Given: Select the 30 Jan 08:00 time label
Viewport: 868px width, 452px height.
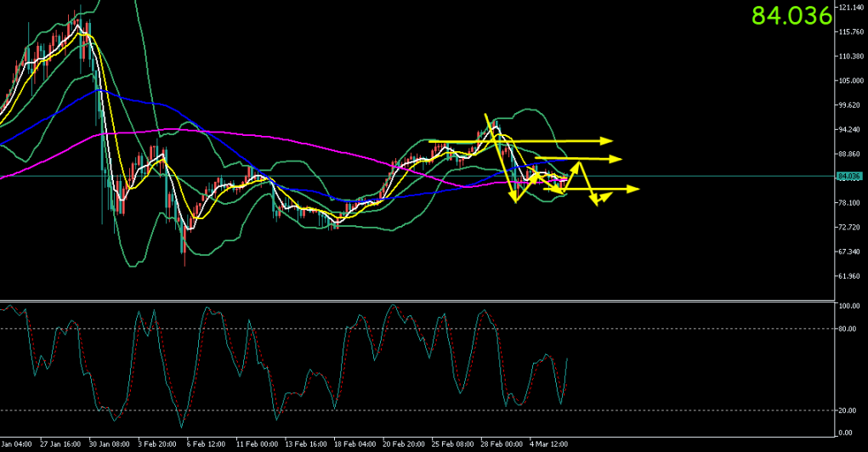Looking at the screenshot, I should point(108,444).
